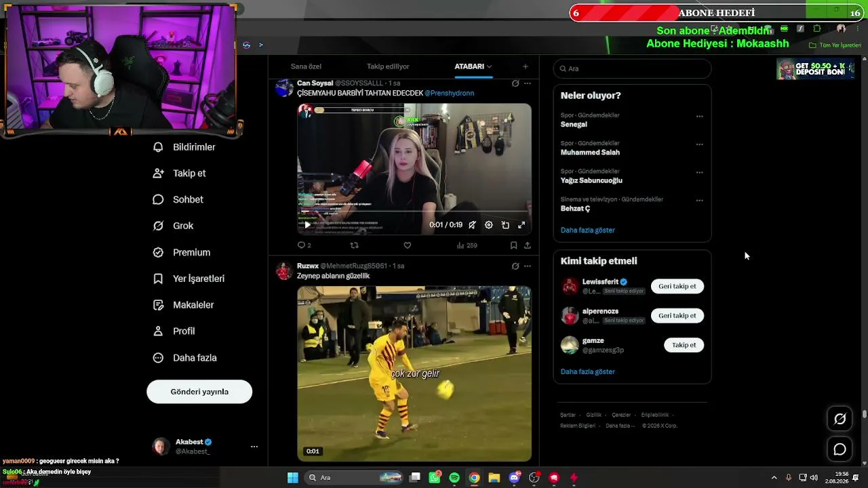Open Ruzwx's football video thumbnail
Image resolution: width=868 pixels, height=488 pixels.
pyautogui.click(x=414, y=374)
